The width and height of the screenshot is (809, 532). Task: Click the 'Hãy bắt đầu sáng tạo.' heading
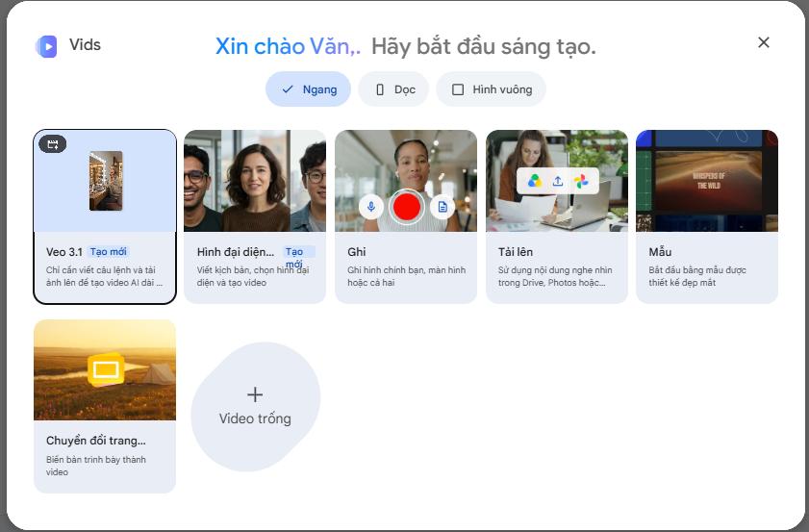(x=484, y=46)
